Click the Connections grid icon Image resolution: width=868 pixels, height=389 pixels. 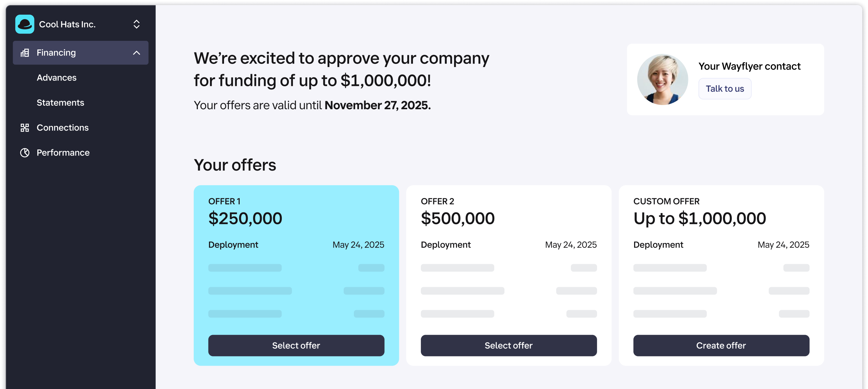click(25, 127)
